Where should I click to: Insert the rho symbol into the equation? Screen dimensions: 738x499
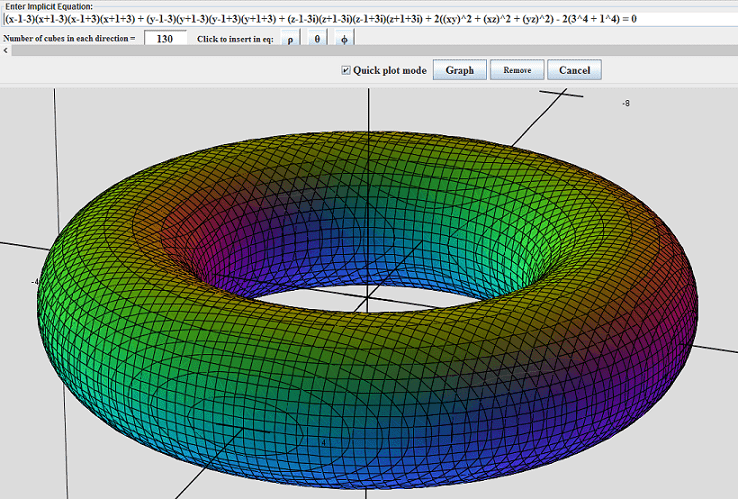[289, 38]
